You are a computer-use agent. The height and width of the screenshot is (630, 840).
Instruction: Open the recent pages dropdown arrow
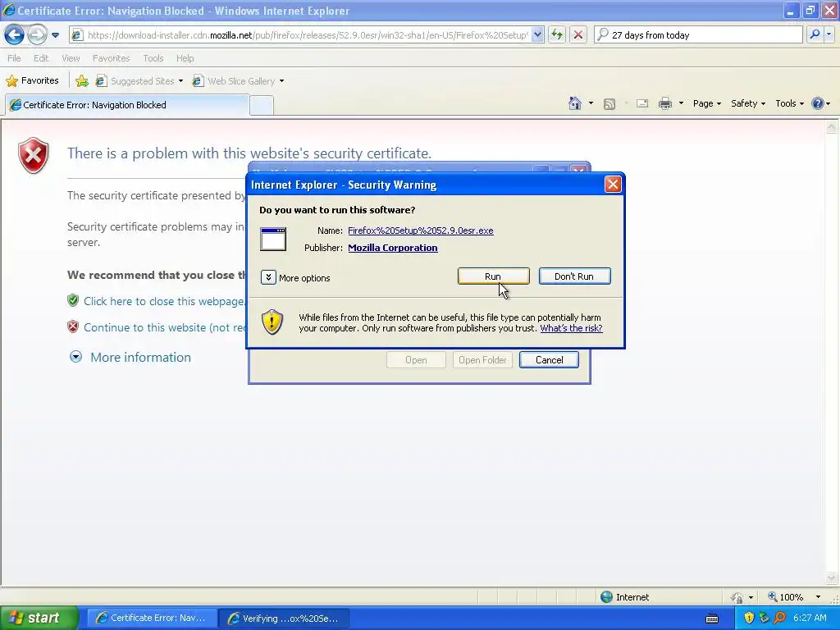(55, 35)
